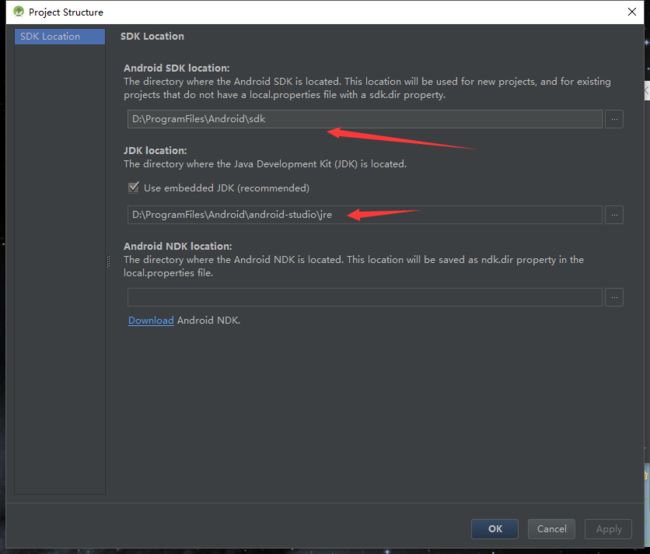Click inside the Android SDK location field
Viewport: 650px width, 554px height.
365,119
